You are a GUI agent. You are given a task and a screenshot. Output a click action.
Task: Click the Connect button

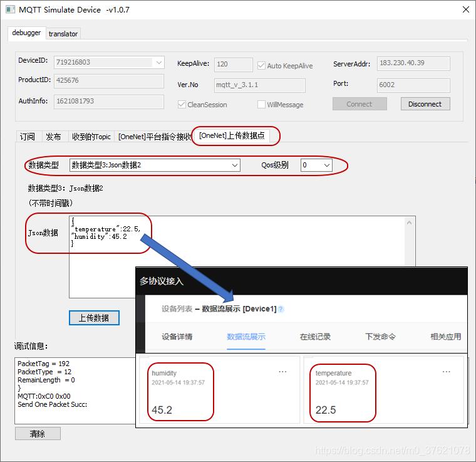coord(360,104)
